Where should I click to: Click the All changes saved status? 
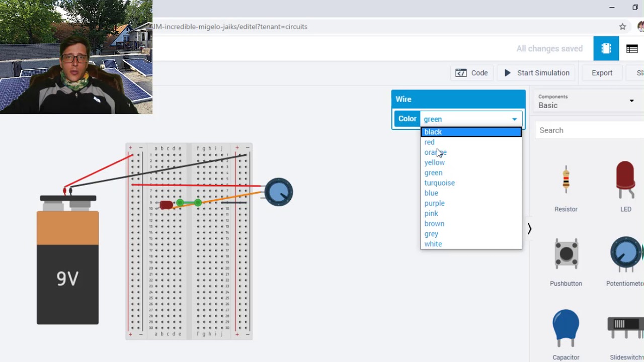(x=549, y=49)
